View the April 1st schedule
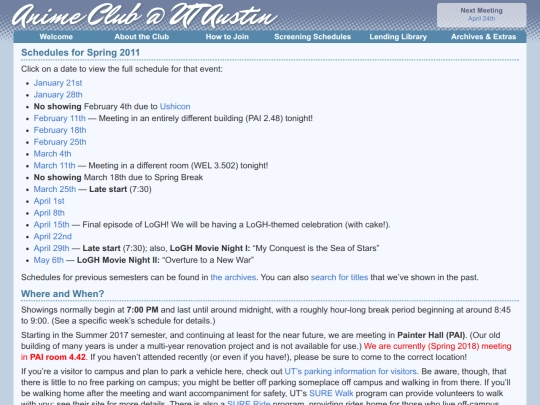Viewport: 540px width, 405px height. tap(49, 201)
